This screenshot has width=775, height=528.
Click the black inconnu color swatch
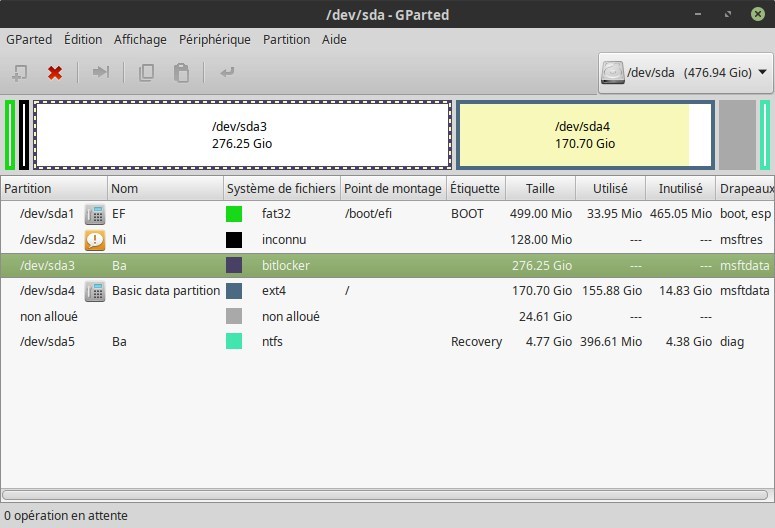tap(234, 240)
